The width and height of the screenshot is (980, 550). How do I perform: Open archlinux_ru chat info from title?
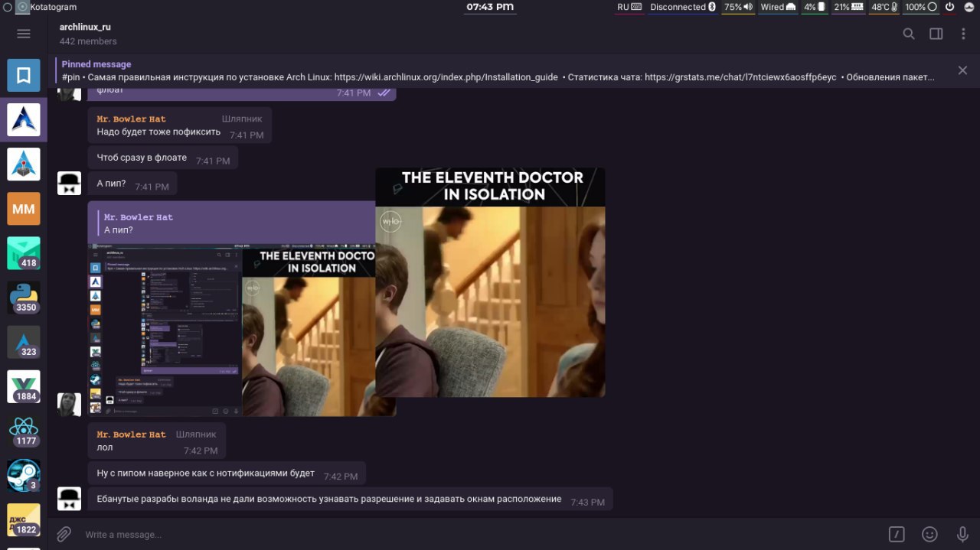coord(85,27)
